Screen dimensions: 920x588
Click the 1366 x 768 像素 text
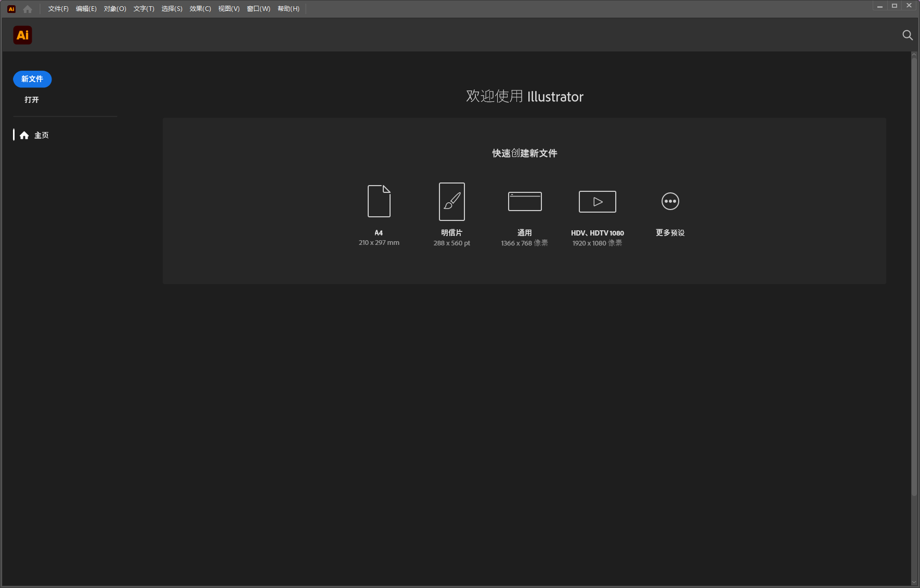click(524, 243)
